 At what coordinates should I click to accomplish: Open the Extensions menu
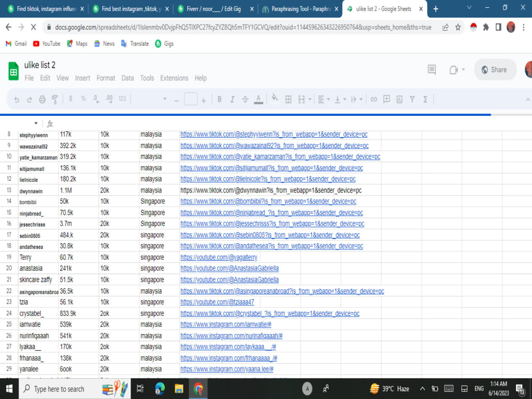[x=174, y=78]
